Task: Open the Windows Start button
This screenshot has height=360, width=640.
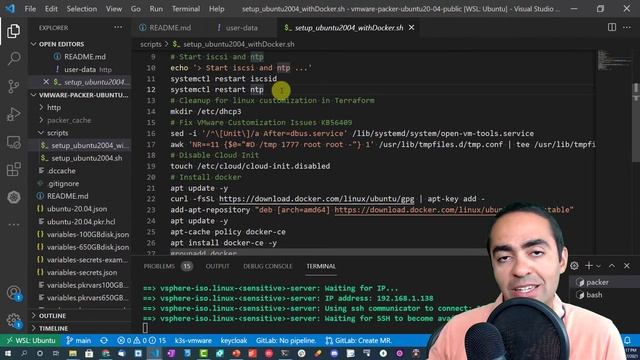Action: [x=8, y=353]
